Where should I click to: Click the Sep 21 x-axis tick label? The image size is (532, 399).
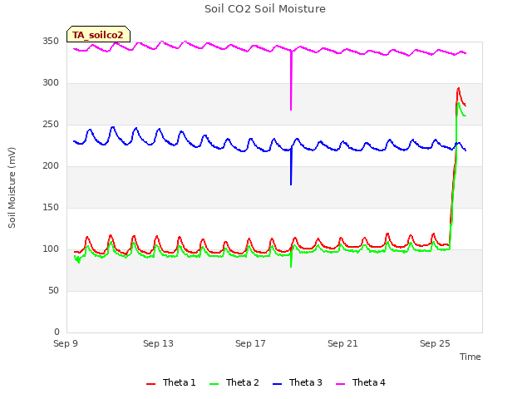[x=342, y=343]
